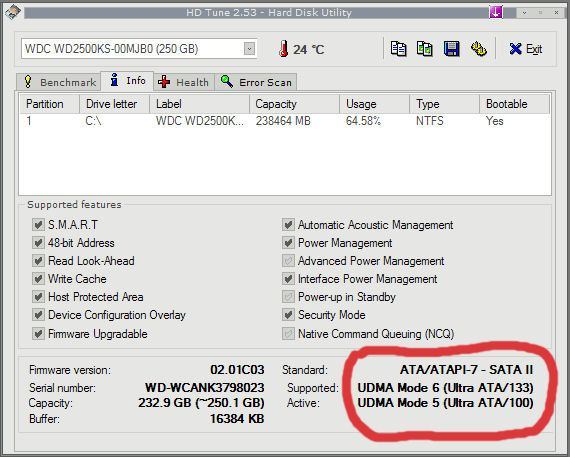Image resolution: width=570 pixels, height=457 pixels.
Task: Toggle the Firmware Upgradable checkbox
Action: pyautogui.click(x=38, y=334)
